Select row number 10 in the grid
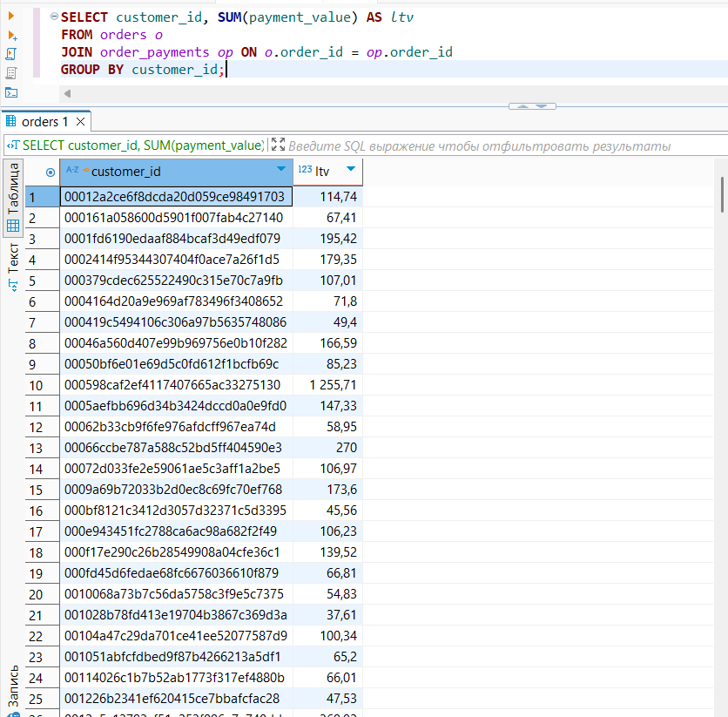Screen dimensions: 728x717 [x=36, y=385]
